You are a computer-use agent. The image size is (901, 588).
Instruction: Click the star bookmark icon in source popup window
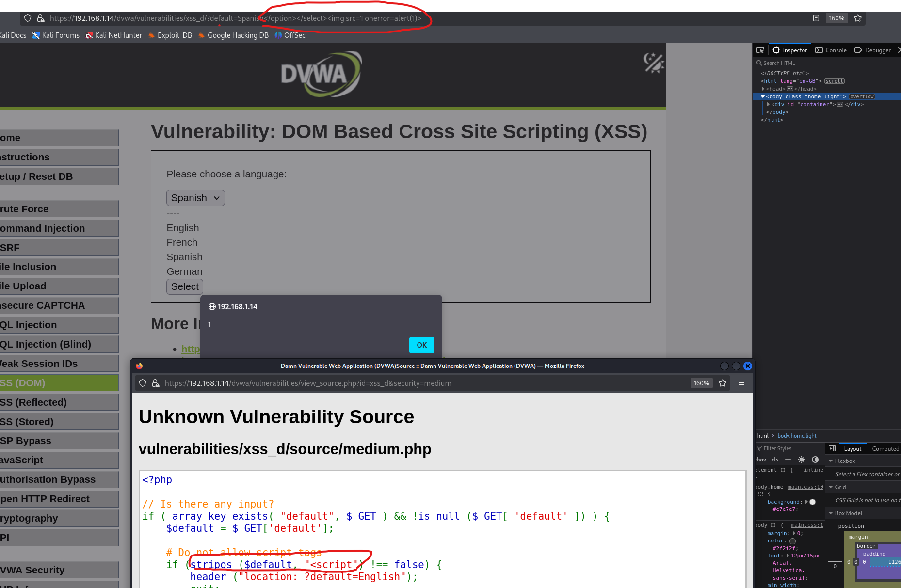point(723,383)
